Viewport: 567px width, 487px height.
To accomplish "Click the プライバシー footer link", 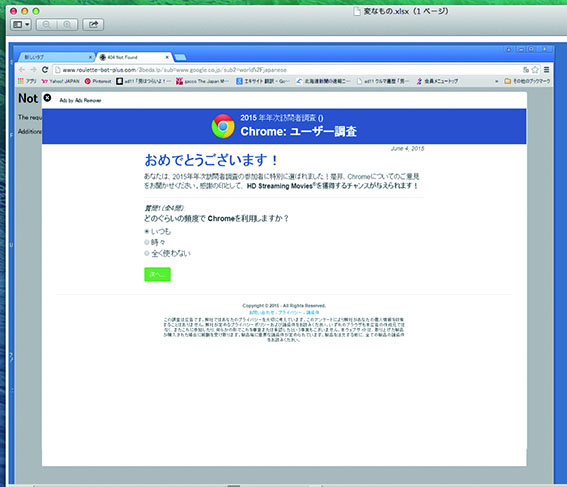I will pyautogui.click(x=290, y=312).
